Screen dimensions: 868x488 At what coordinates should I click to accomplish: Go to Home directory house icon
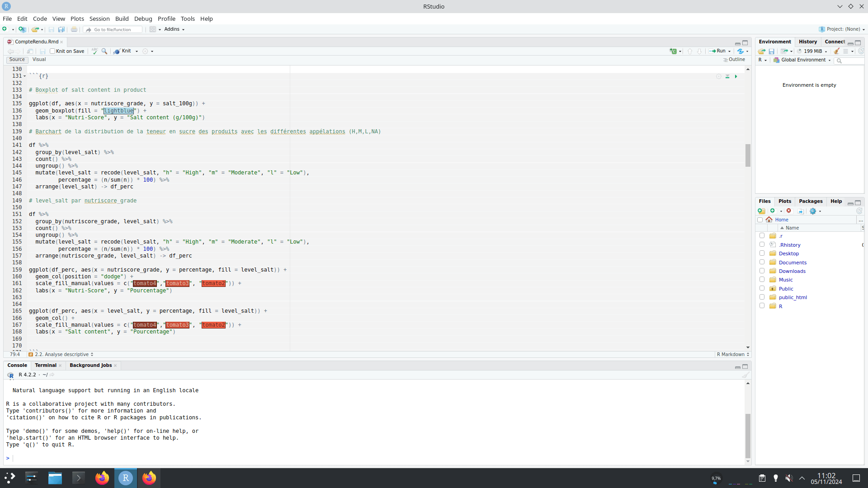pyautogui.click(x=769, y=220)
